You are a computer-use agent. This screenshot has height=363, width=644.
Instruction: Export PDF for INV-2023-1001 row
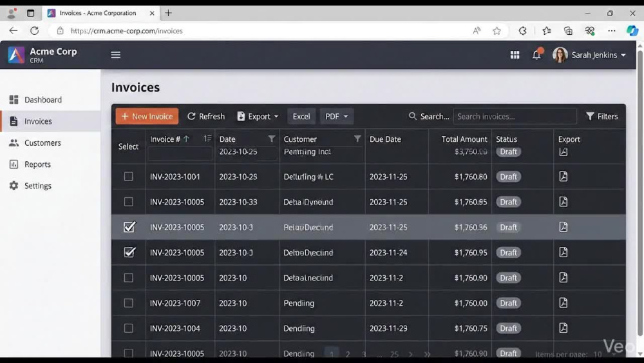[x=563, y=177]
